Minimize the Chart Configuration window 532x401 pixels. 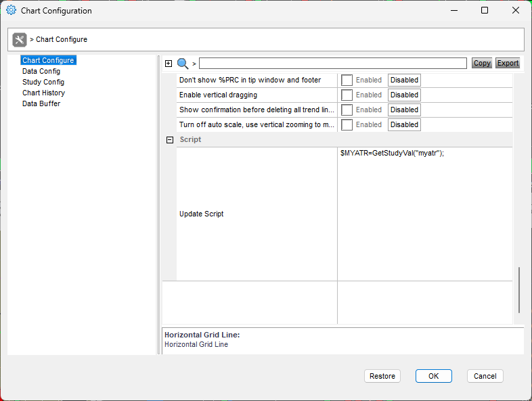[454, 11]
